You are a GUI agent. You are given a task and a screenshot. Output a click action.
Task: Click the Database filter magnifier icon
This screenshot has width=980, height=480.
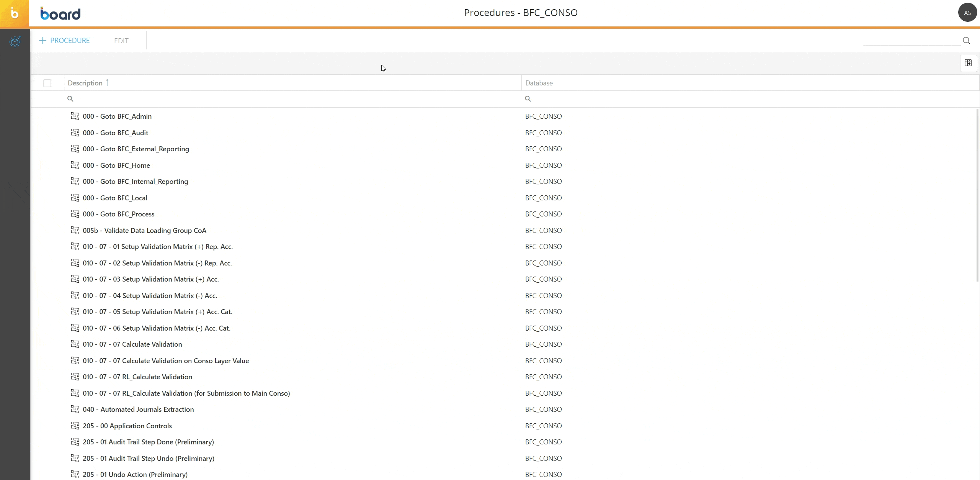(x=528, y=99)
